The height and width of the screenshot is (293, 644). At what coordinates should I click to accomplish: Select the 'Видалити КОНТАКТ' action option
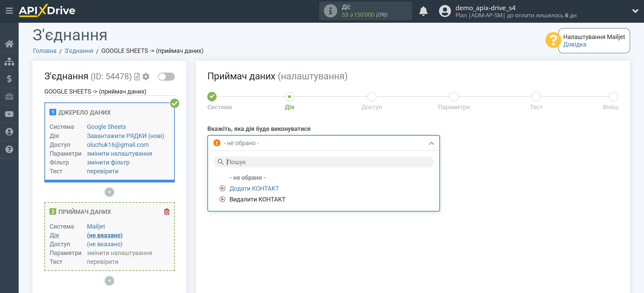257,199
